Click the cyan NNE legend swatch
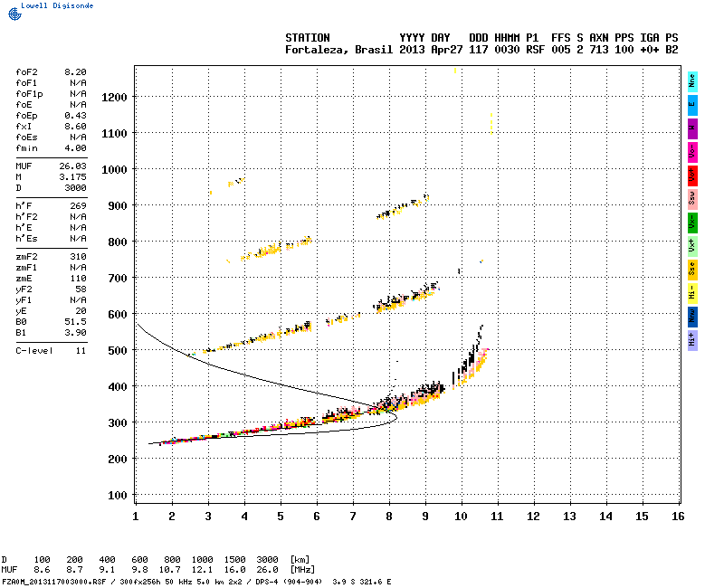 pos(692,81)
